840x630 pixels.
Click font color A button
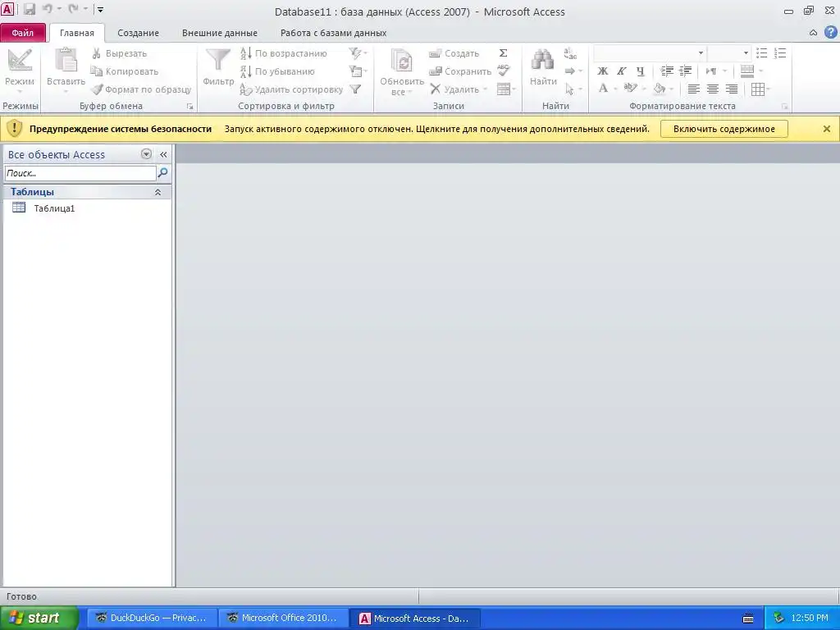pyautogui.click(x=603, y=89)
